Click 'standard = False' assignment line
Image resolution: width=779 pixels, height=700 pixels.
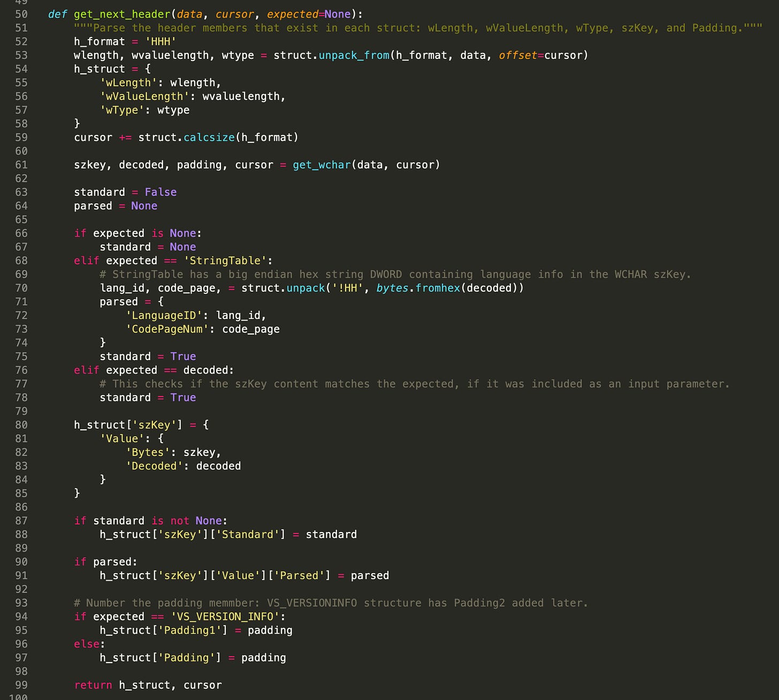[x=125, y=192]
